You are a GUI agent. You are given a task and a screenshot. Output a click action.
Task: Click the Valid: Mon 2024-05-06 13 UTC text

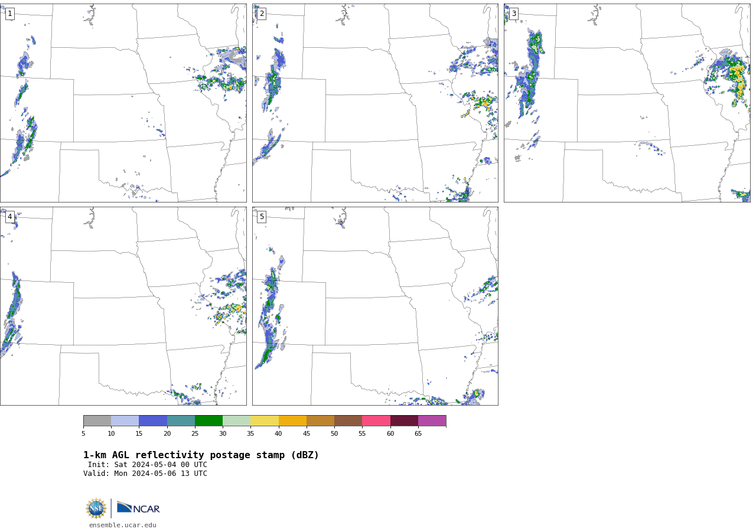pos(145,474)
